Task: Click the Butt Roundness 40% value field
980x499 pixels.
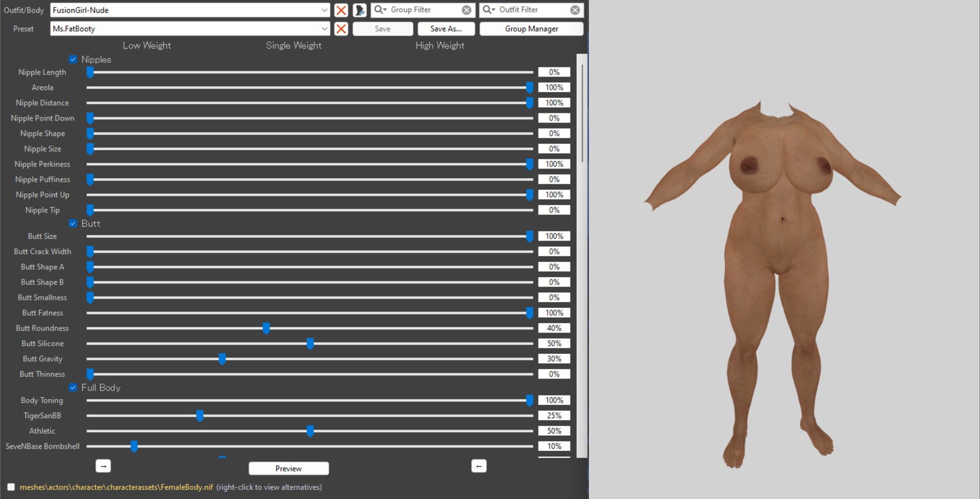Action: 554,328
